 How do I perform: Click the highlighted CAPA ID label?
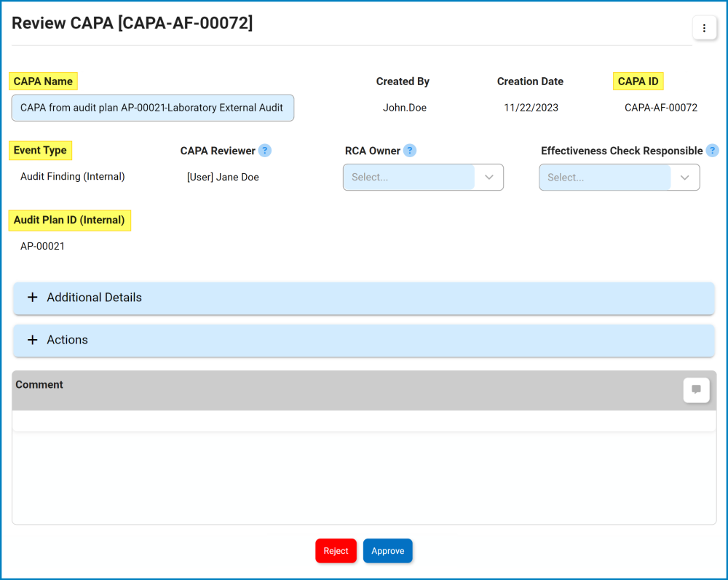(x=638, y=81)
